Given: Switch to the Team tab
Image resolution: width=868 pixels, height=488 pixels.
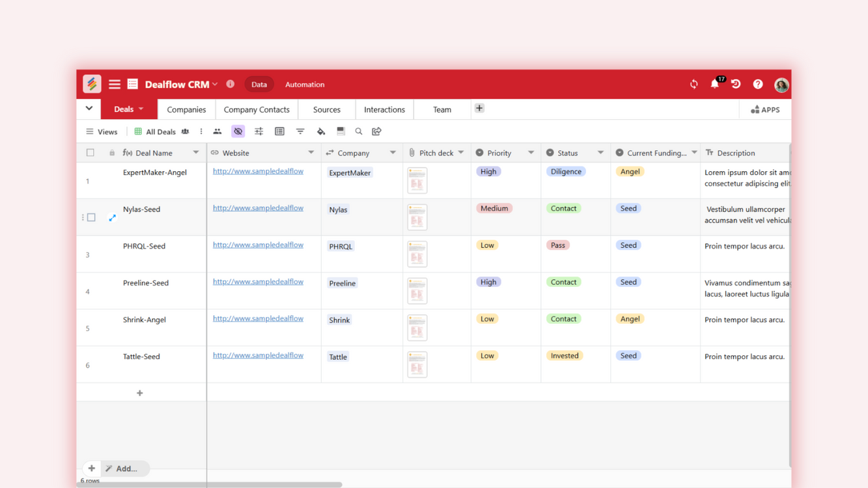Looking at the screenshot, I should pyautogui.click(x=442, y=109).
